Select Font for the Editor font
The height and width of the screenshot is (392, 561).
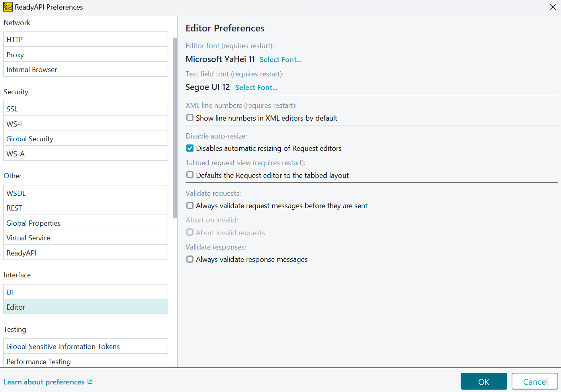click(280, 59)
